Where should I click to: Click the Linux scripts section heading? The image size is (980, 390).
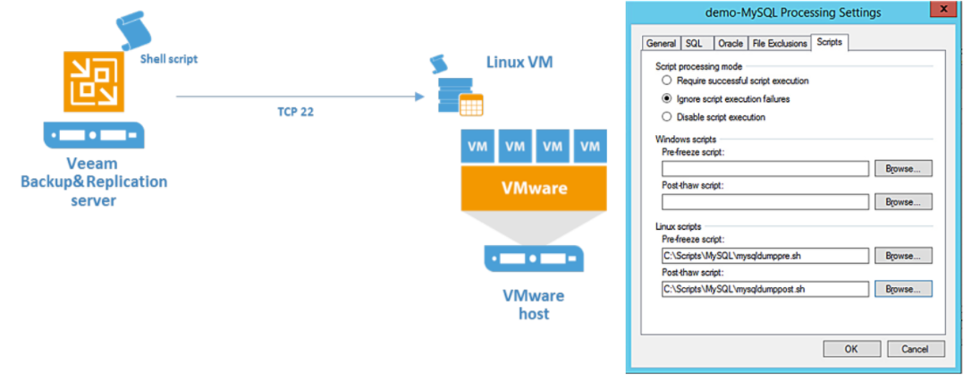coord(678,226)
